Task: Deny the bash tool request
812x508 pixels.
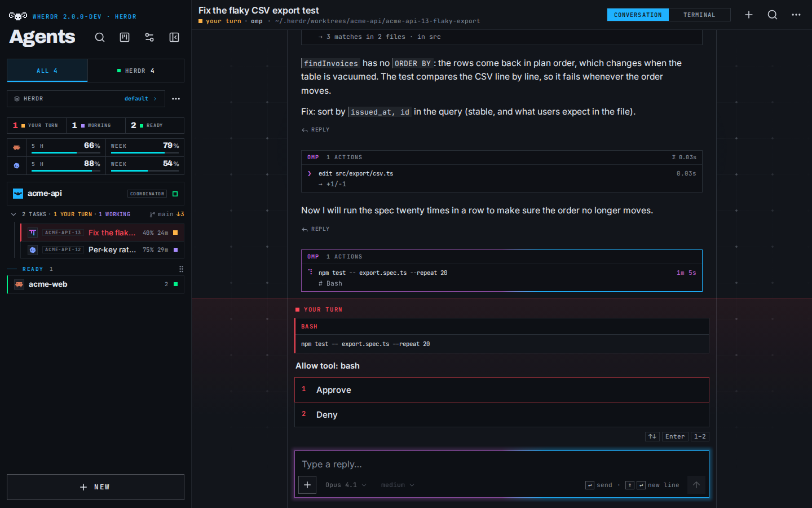Action: click(x=502, y=415)
